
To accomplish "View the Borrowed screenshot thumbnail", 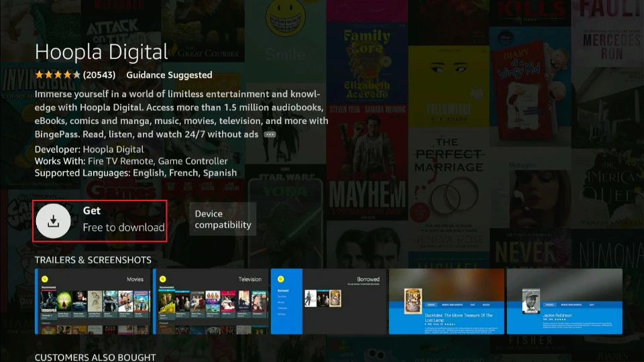I will pyautogui.click(x=329, y=302).
